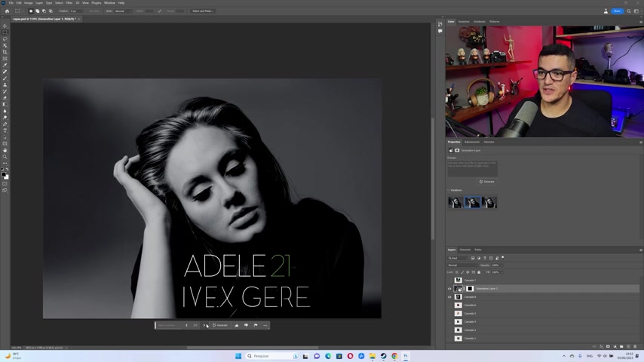Select the Pen tool
644x362 pixels.
click(x=5, y=124)
